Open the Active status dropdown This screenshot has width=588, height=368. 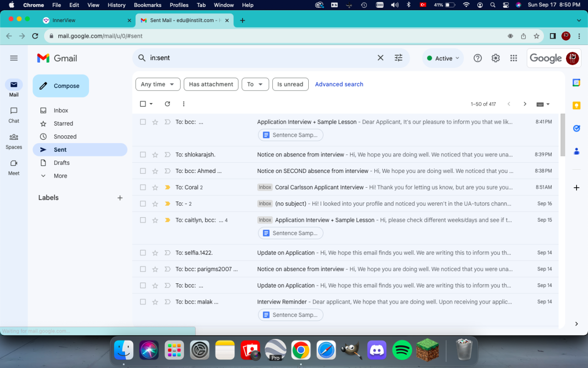click(443, 58)
